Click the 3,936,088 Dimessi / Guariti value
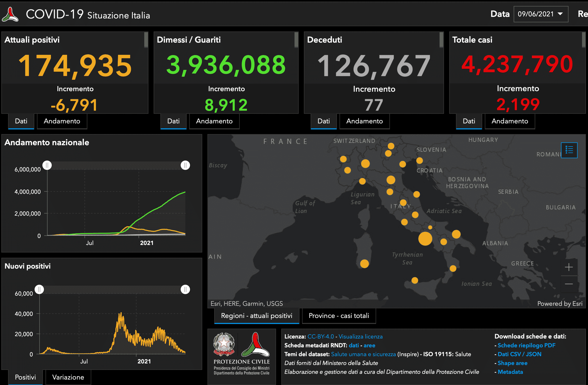This screenshot has width=588, height=385. pyautogui.click(x=226, y=65)
